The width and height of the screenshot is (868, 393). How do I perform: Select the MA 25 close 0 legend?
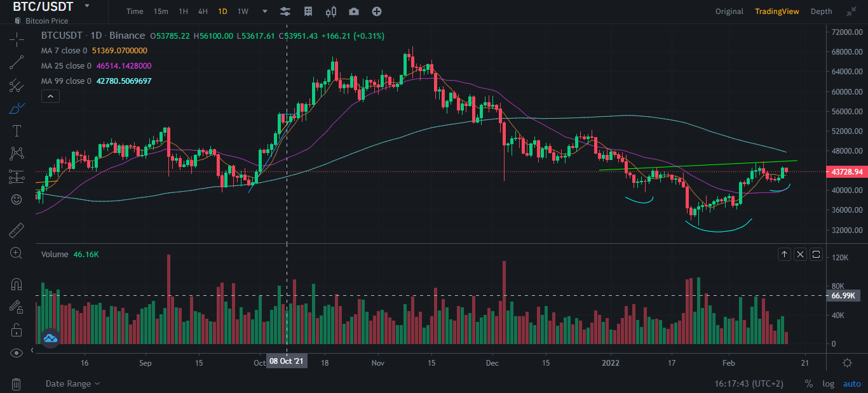pos(66,66)
